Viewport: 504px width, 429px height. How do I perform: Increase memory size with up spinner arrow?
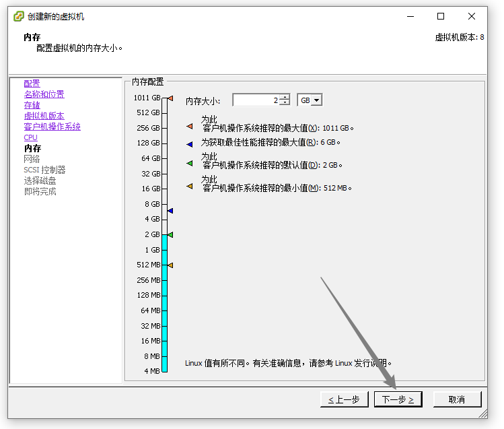(285, 98)
